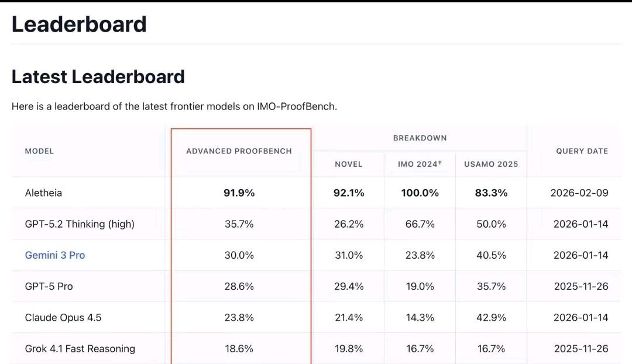The height and width of the screenshot is (364, 632).
Task: Click the IMO 2024 column header
Action: tap(420, 164)
